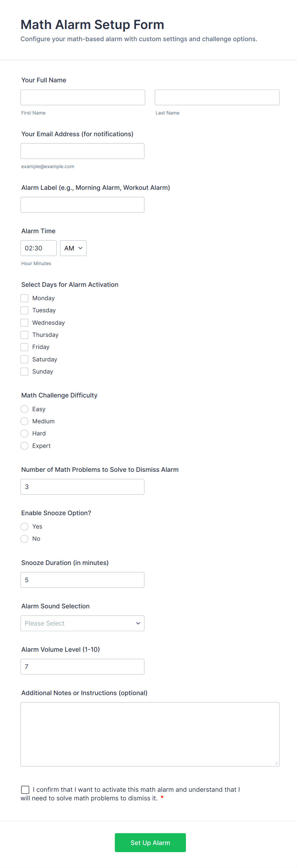Open the Alarm Sound Selection dropdown
Viewport: 297px width, 868px height.
click(82, 623)
